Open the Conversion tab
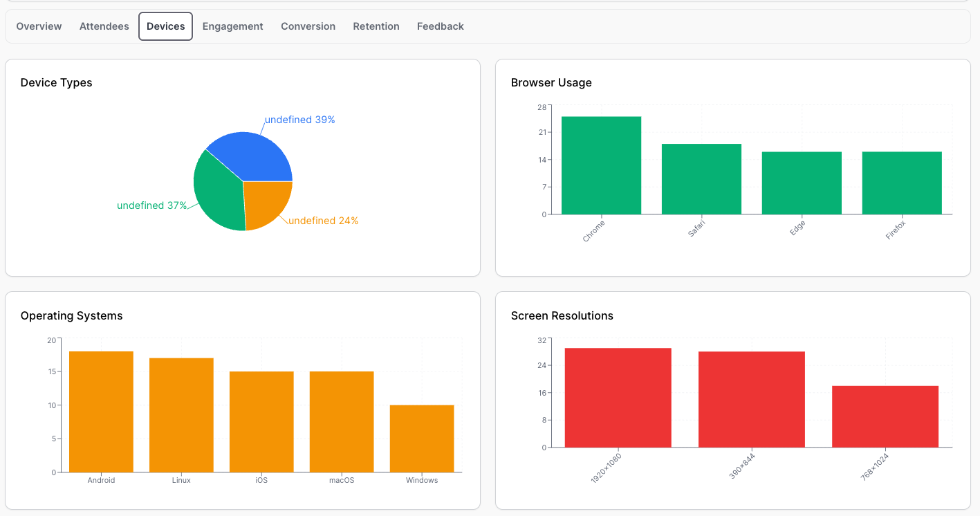This screenshot has height=516, width=980. [x=308, y=26]
